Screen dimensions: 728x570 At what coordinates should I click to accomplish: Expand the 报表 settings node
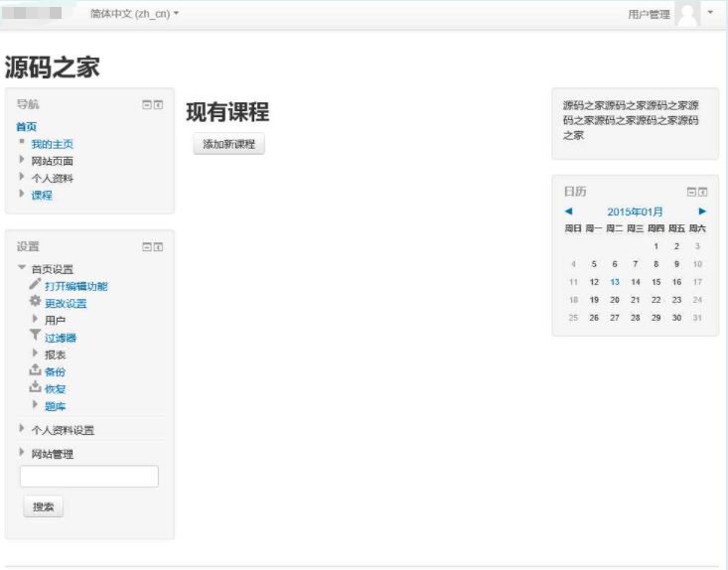(x=35, y=354)
